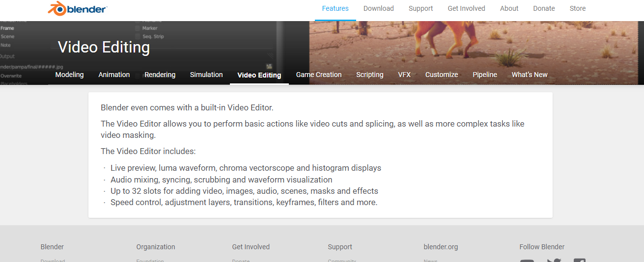The width and height of the screenshot is (644, 262).
Task: Click the 'Blender' footer column heading
Action: 52,247
